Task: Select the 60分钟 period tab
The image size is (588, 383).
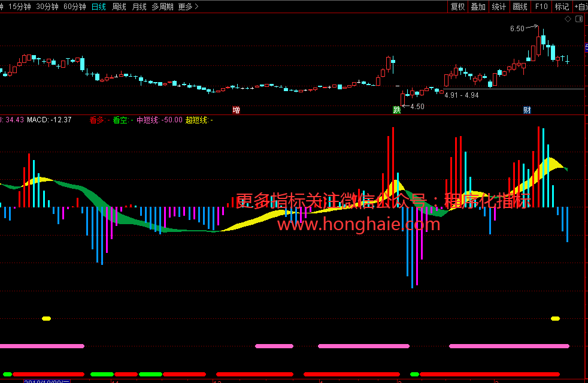Action: point(75,7)
